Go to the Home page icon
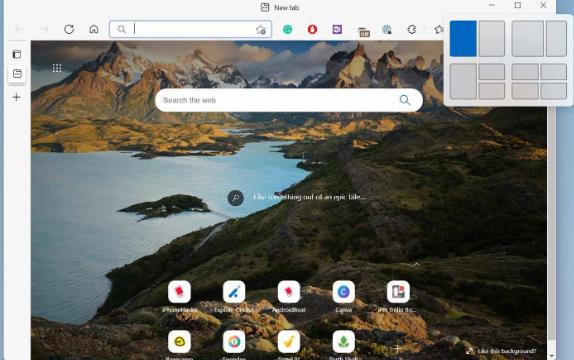The width and height of the screenshot is (574, 360). [94, 29]
